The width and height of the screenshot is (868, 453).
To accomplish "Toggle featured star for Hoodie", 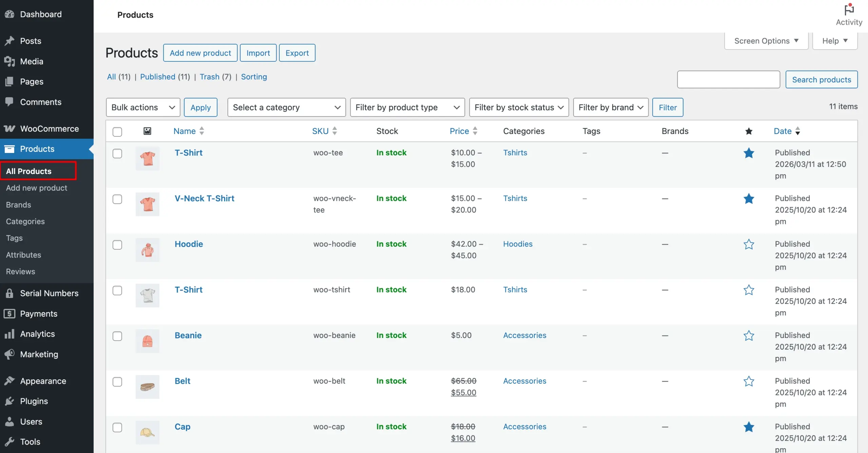I will tap(749, 244).
